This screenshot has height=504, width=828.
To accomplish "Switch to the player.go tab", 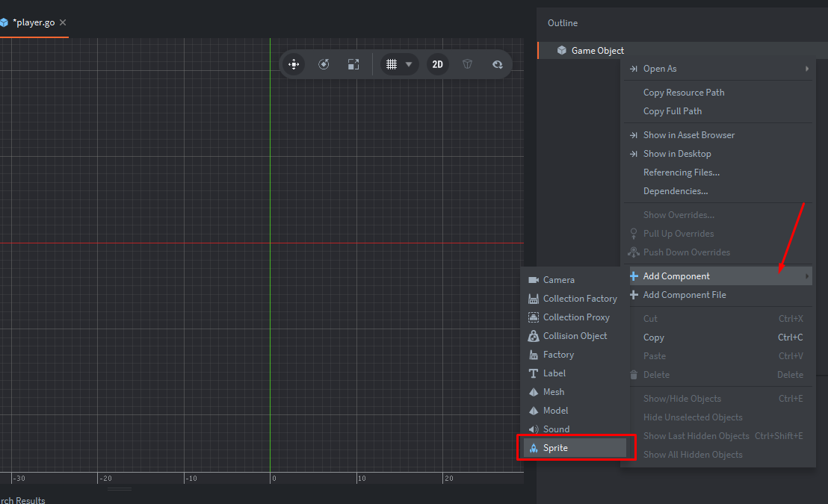I will pos(33,22).
